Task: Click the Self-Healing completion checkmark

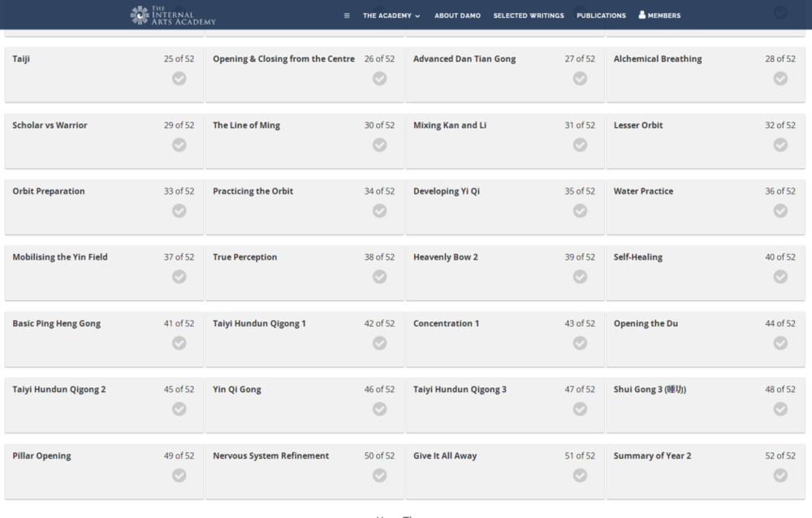Action: [780, 277]
